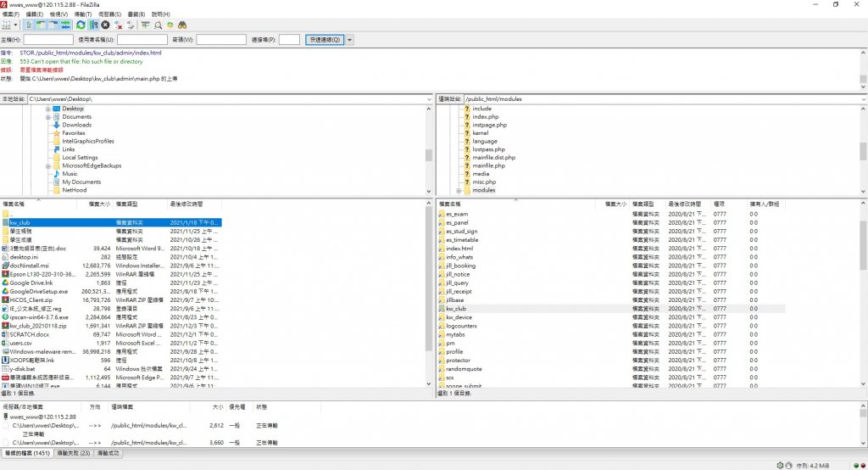868x470 pixels.
Task: Switch to the 等候的檔案 (1451) tab
Action: pyautogui.click(x=27, y=453)
